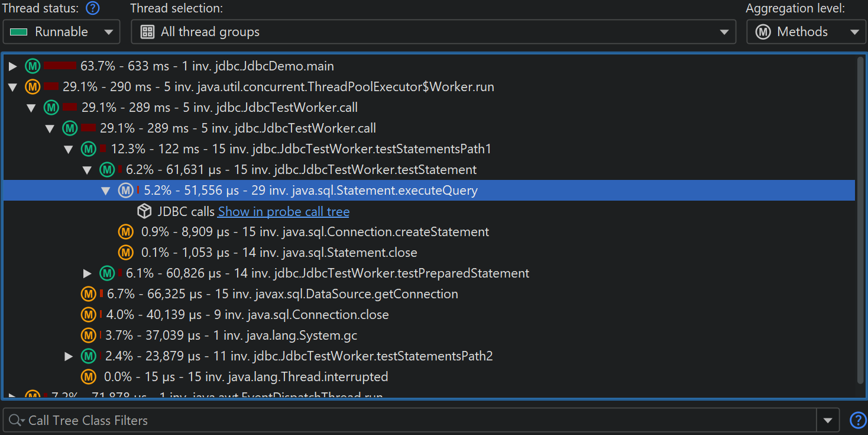Click the Show in probe call tree link
The width and height of the screenshot is (868, 435).
tap(283, 211)
